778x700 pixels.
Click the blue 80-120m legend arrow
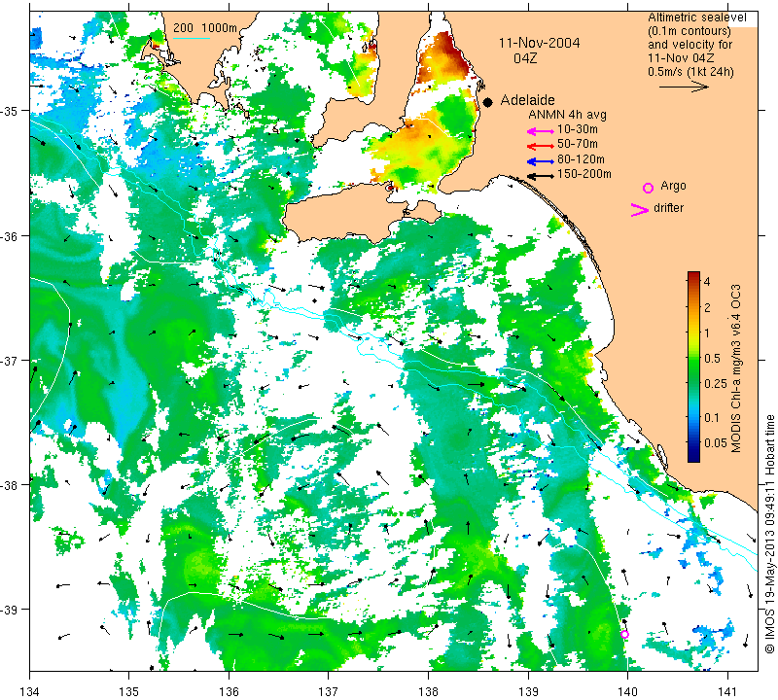click(541, 161)
